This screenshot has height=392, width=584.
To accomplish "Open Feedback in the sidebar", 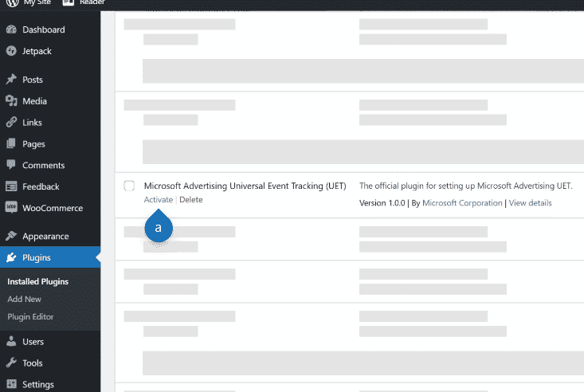I will [50, 186].
